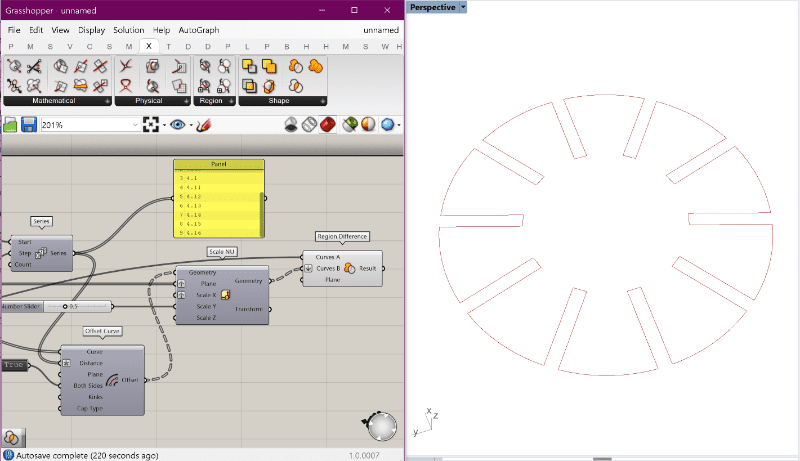Click the Offset Curve label above the component
This screenshot has width=800, height=461.
click(x=103, y=331)
